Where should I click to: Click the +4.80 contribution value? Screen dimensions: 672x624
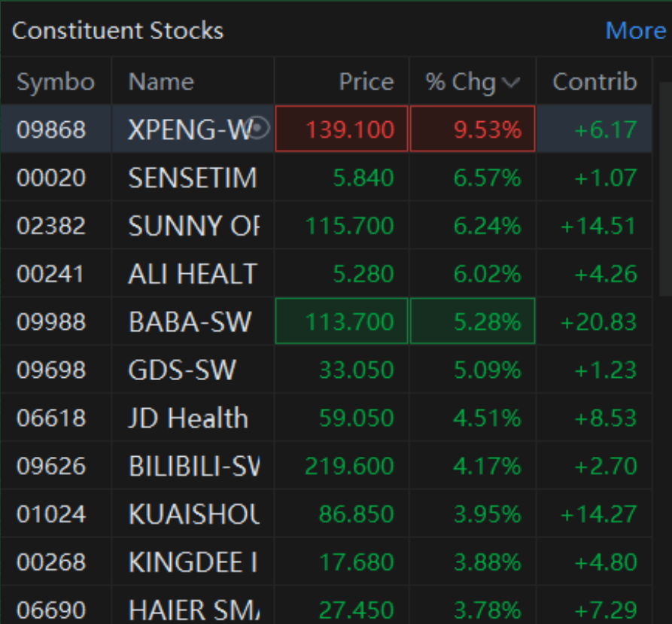point(606,562)
